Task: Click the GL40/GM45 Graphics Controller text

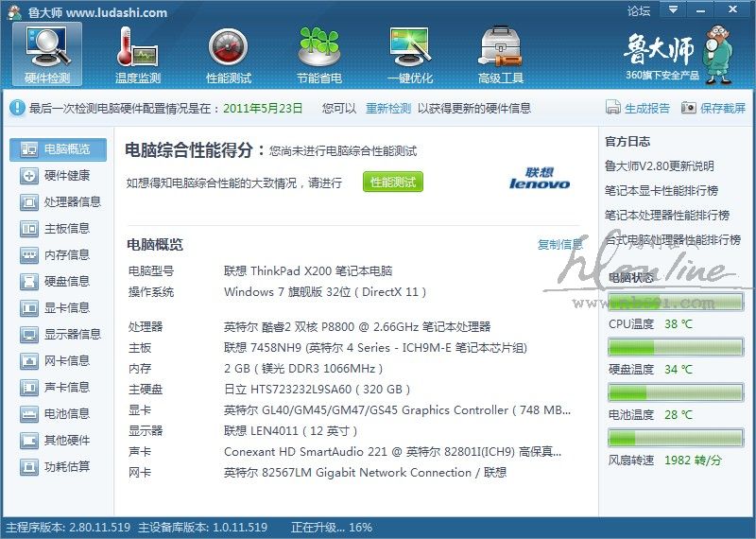Action: pos(397,410)
